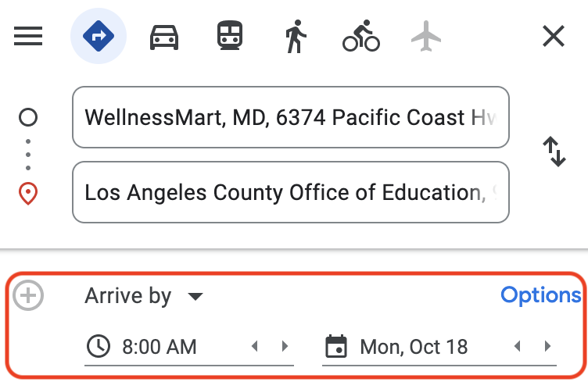The image size is (588, 389).
Task: Open the hamburger main menu
Action: (x=28, y=36)
